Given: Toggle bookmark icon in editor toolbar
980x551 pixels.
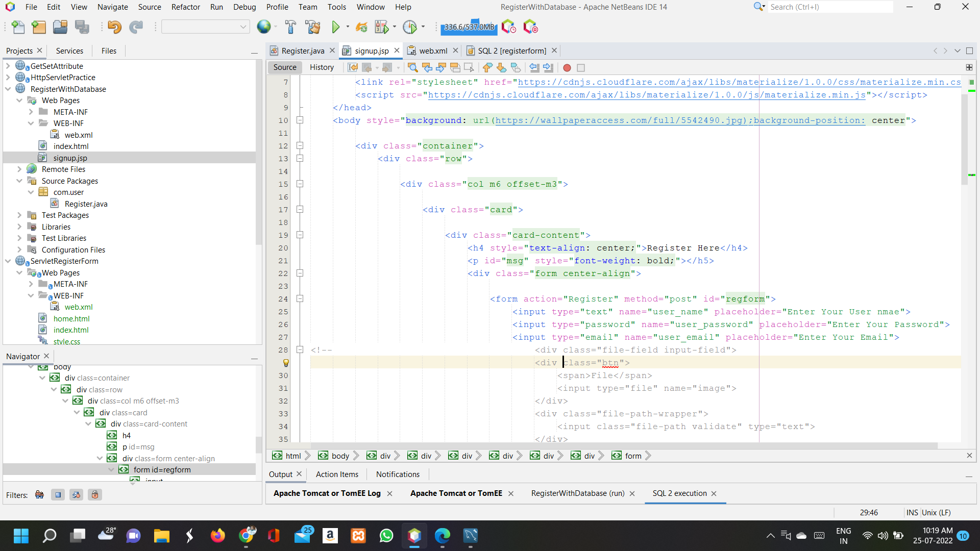Looking at the screenshot, I should click(516, 67).
